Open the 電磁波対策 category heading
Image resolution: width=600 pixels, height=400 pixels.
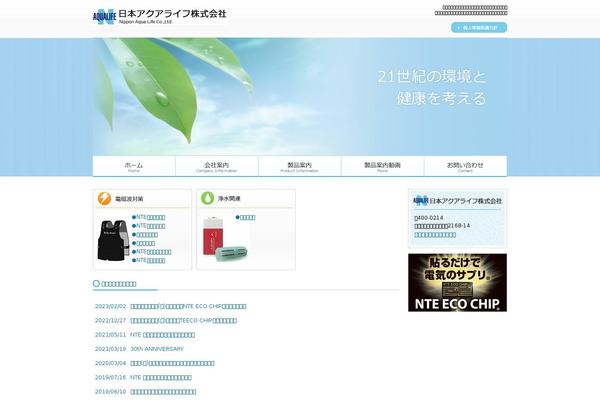pyautogui.click(x=129, y=199)
